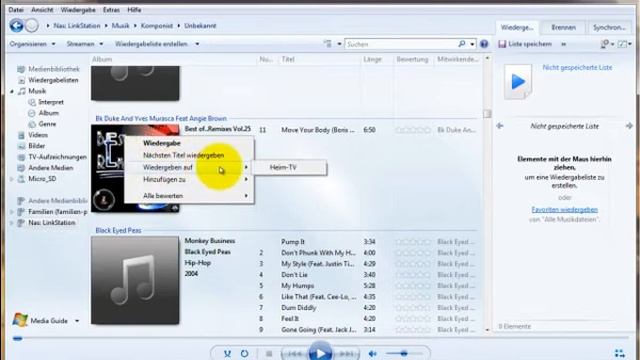
Task: Click the Media Guide Windows logo
Action: pos(20,320)
